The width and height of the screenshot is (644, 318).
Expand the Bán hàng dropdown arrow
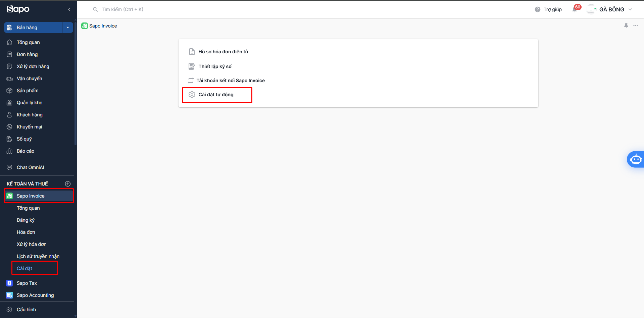[68, 28]
